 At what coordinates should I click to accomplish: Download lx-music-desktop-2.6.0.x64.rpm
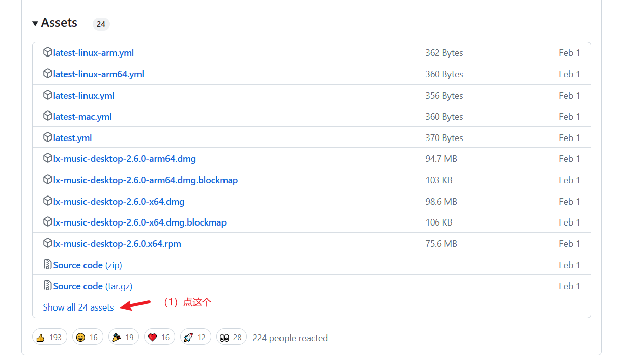click(x=118, y=244)
